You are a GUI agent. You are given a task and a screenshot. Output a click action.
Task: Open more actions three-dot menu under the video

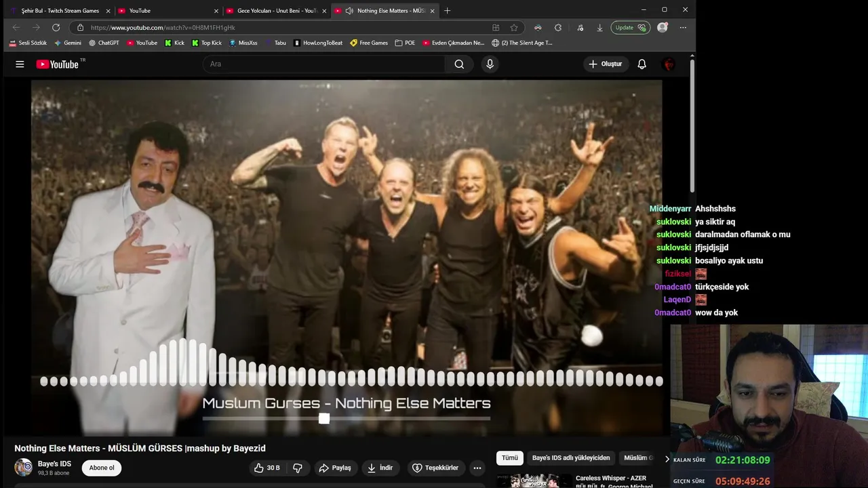point(477,468)
